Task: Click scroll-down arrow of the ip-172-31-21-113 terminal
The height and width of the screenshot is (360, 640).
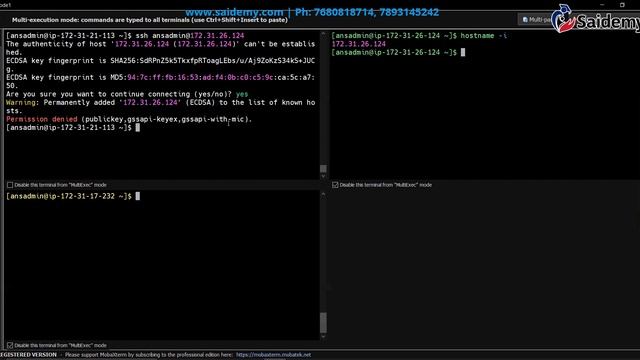Action: (323, 176)
